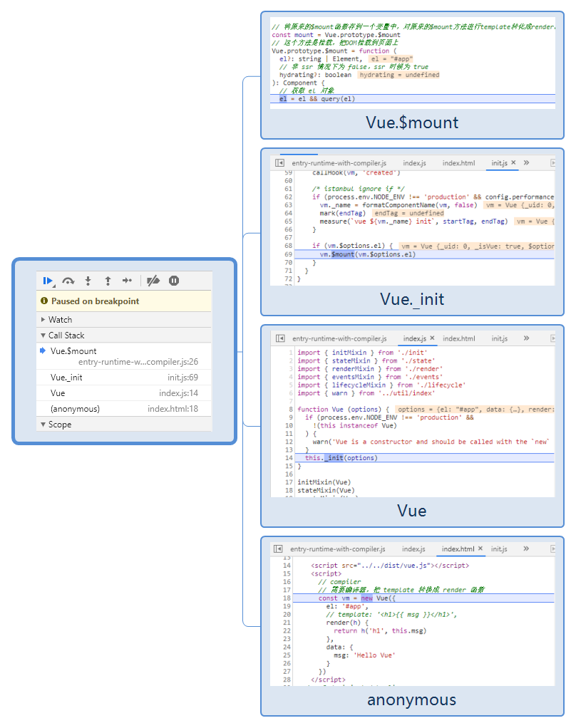Open index.html tab in Vue._init panel
The height and width of the screenshot is (728, 576).
click(458, 163)
